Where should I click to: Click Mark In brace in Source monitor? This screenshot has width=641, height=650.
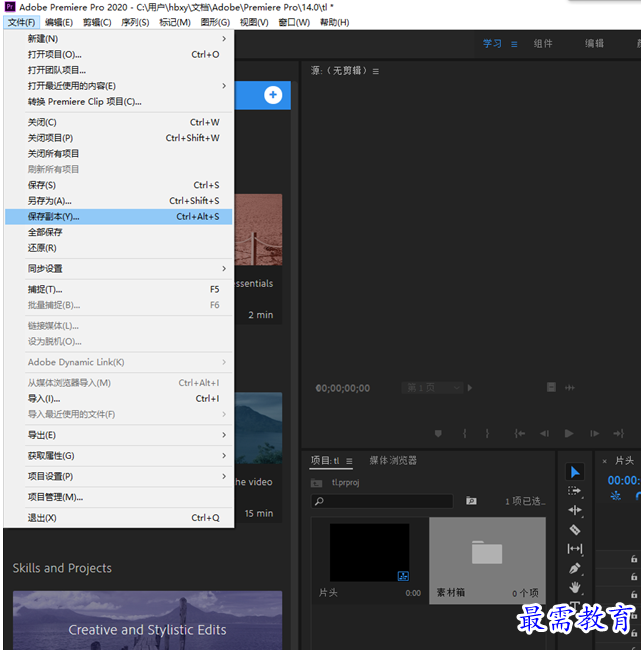click(465, 434)
